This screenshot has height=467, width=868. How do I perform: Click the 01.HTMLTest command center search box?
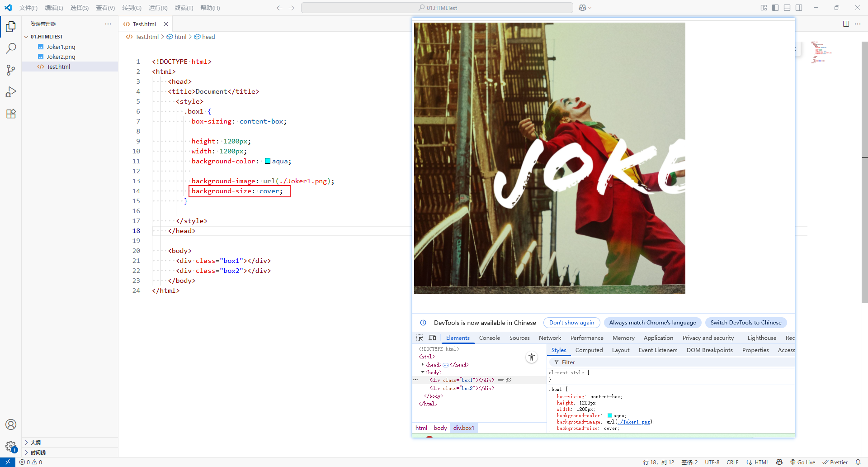click(437, 8)
